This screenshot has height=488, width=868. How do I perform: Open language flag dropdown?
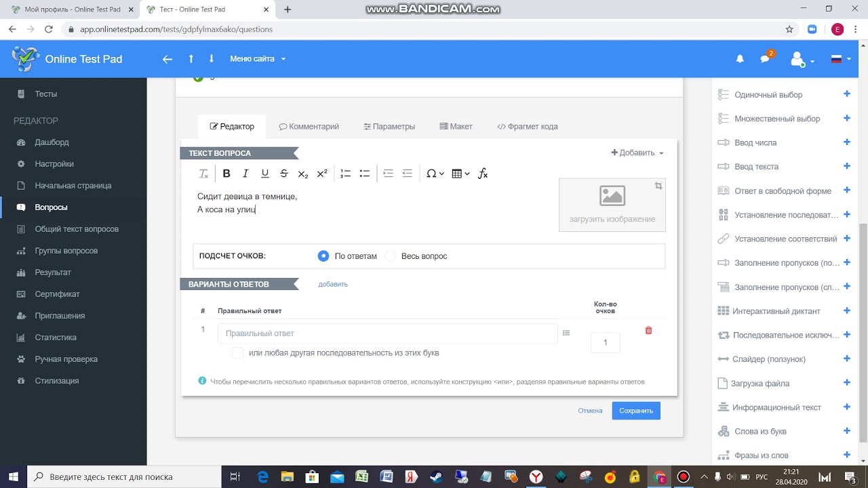coord(841,59)
